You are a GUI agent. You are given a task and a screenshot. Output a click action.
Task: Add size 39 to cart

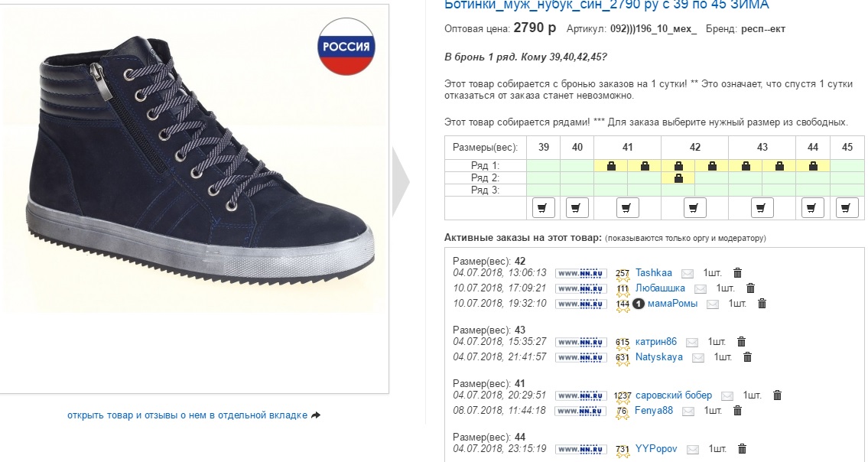point(543,207)
